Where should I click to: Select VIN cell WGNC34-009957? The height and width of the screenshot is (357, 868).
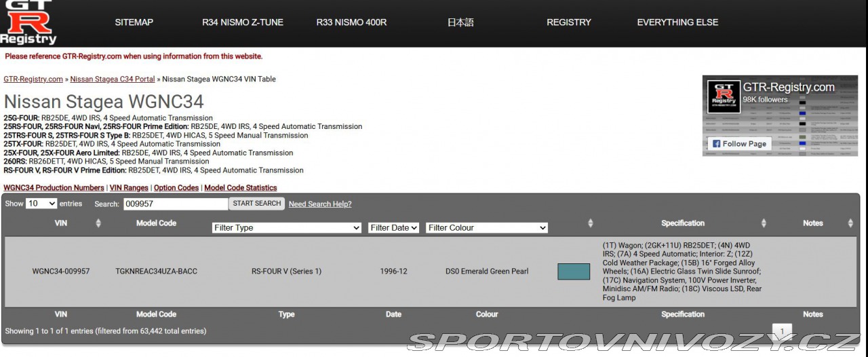[x=61, y=271]
